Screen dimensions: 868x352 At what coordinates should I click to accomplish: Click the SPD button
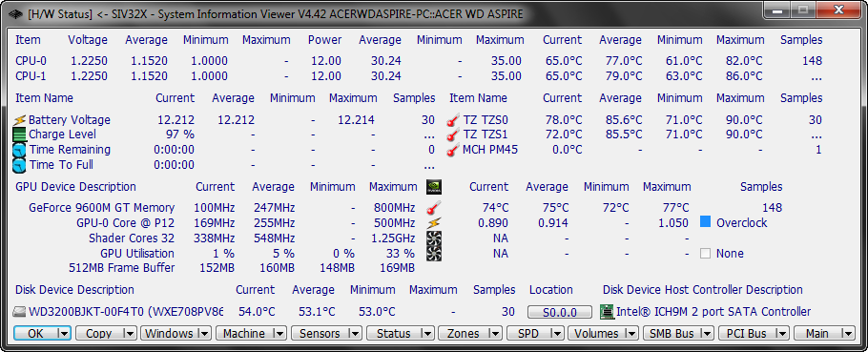[x=535, y=333]
